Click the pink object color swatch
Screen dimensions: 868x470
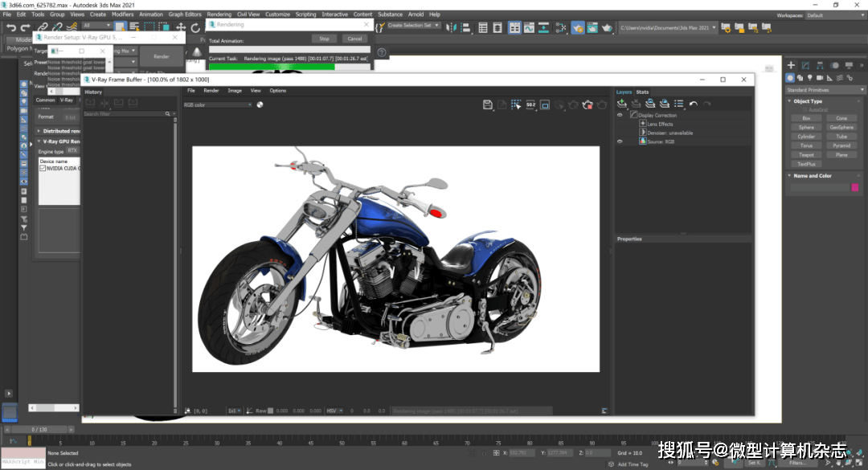(854, 188)
